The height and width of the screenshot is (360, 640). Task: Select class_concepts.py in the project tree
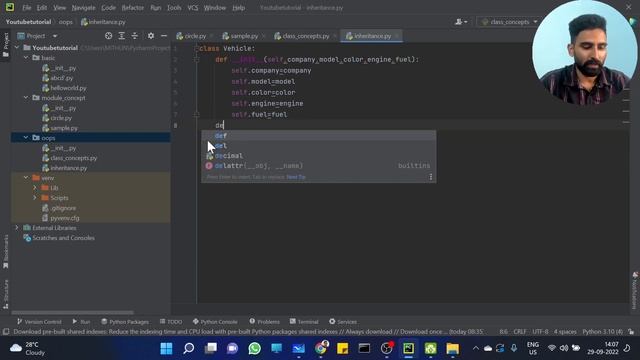tap(73, 158)
